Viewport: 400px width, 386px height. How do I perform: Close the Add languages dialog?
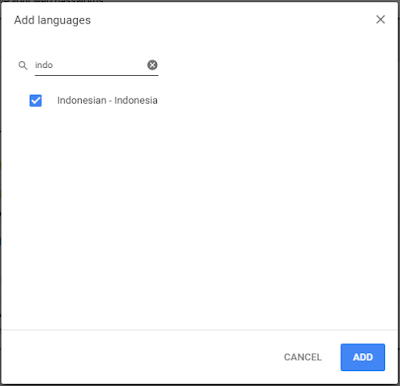[x=380, y=19]
